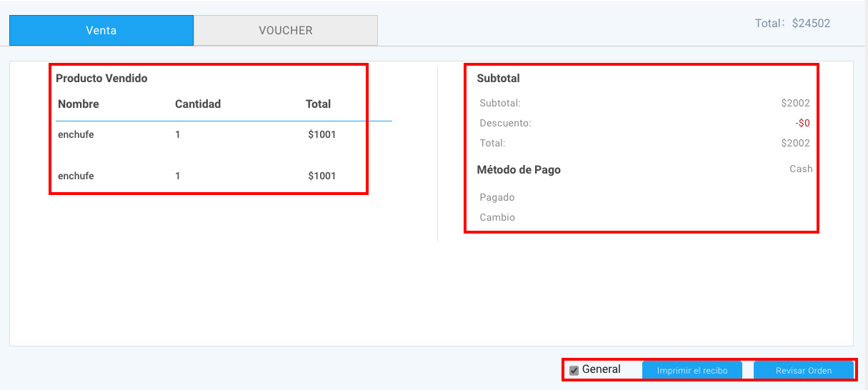The width and height of the screenshot is (868, 390).
Task: Click the Producto Vendido heading
Action: click(x=101, y=79)
